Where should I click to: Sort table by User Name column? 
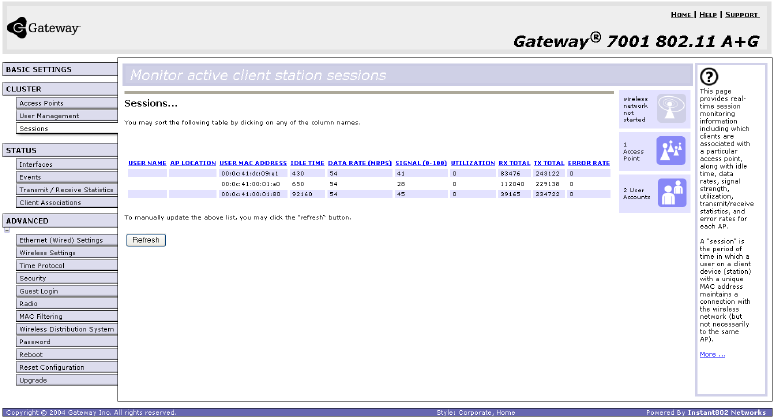[147, 163]
